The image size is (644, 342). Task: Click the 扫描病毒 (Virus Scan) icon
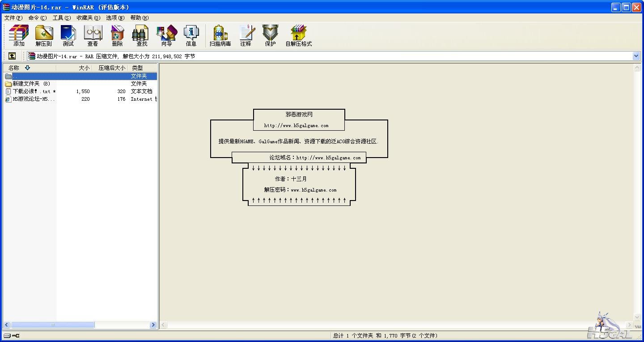click(220, 35)
